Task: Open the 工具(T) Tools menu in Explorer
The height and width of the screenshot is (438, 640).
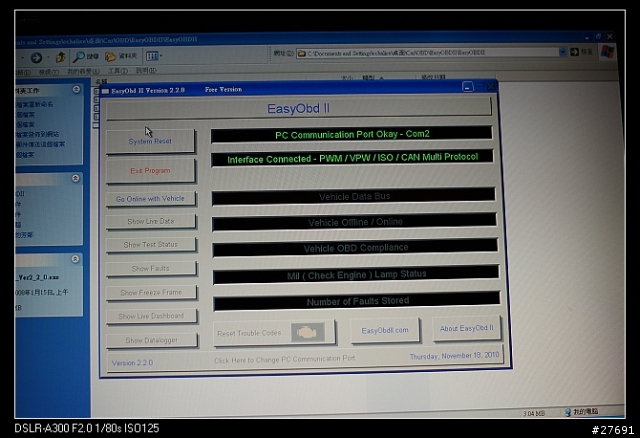Action: [118, 71]
